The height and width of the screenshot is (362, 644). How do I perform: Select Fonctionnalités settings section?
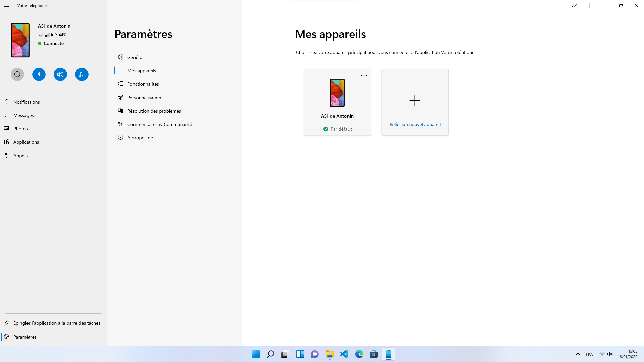(174, 84)
